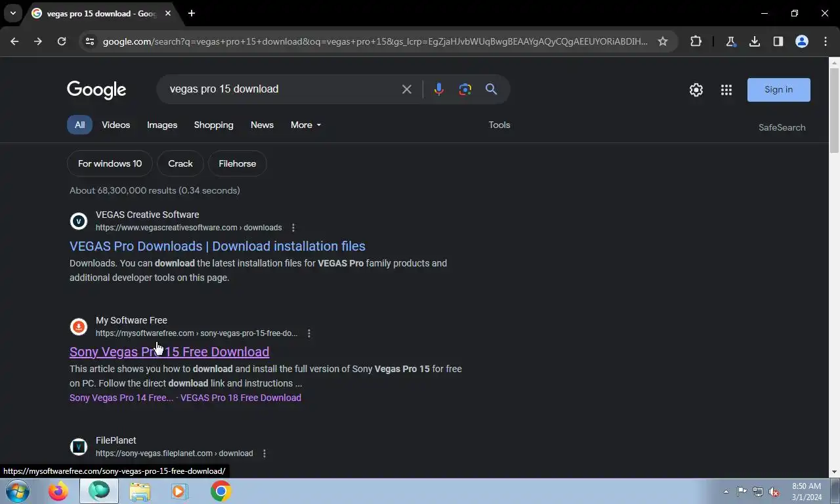Expand the More search filters menu
840x504 pixels.
[306, 125]
